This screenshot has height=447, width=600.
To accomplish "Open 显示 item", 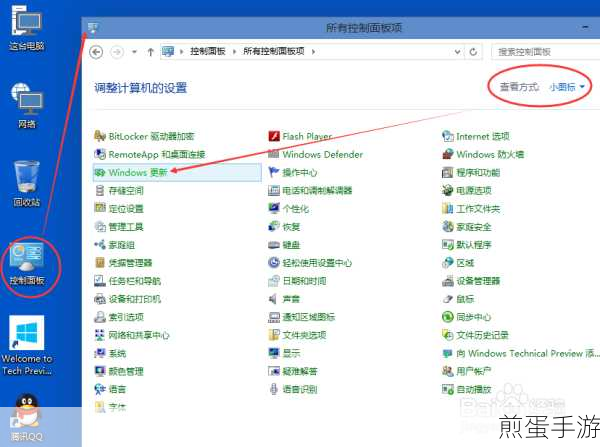I will click(x=284, y=353).
